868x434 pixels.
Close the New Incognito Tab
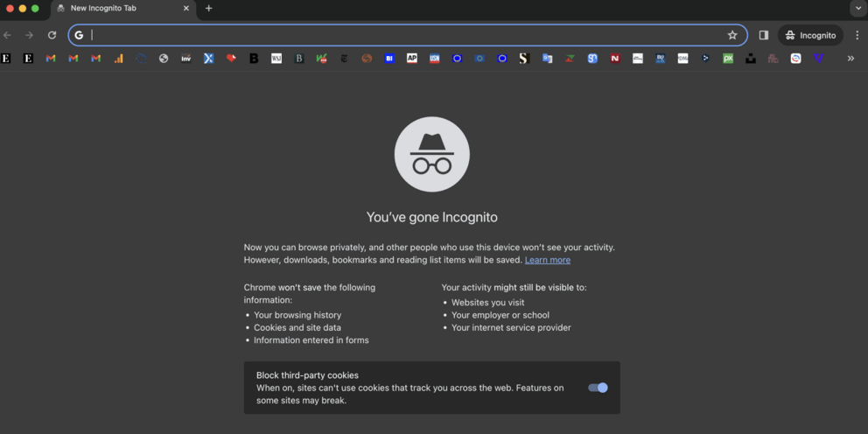186,8
